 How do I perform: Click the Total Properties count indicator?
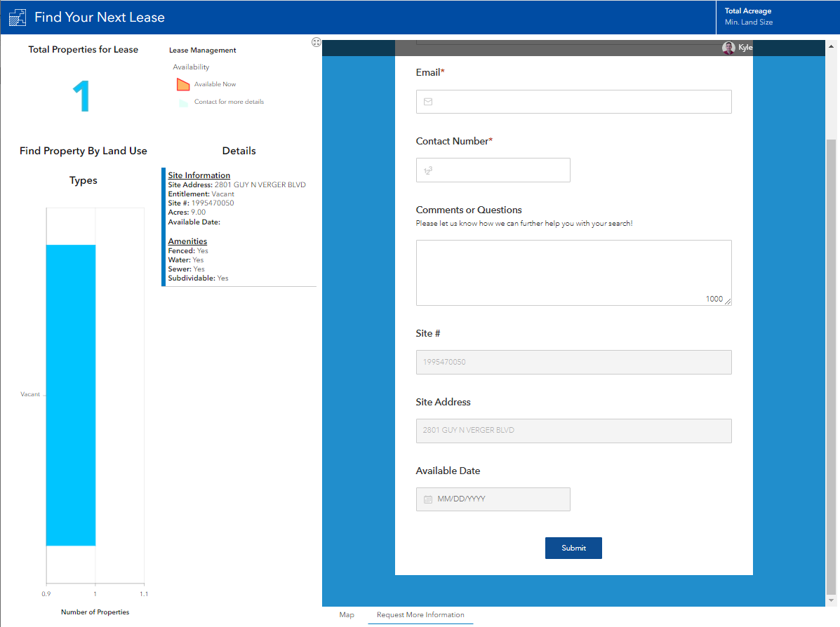pos(81,96)
